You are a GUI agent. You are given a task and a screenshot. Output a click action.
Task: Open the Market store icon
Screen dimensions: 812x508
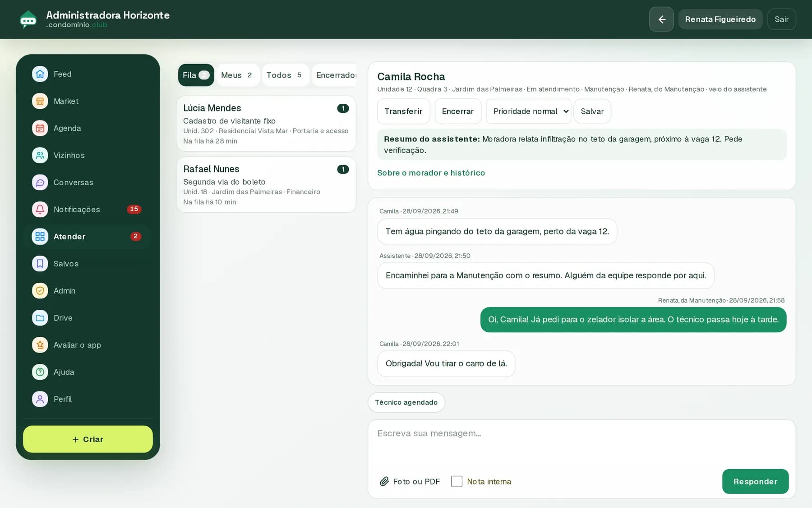point(40,101)
